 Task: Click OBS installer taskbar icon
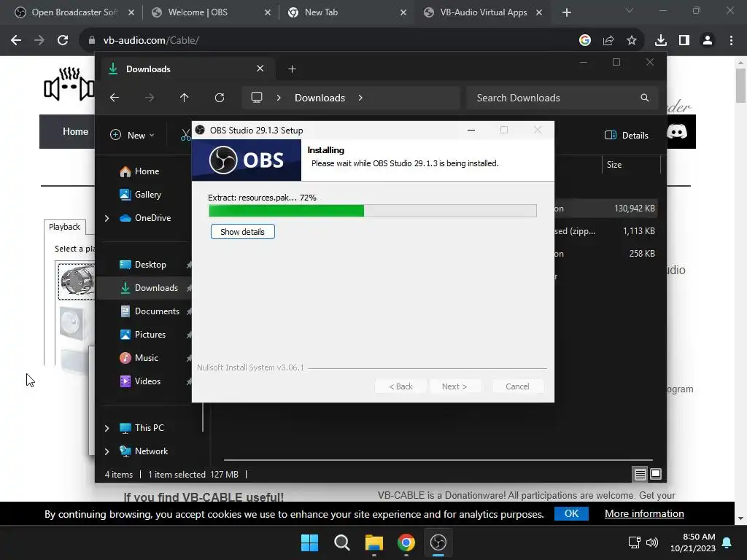click(x=438, y=542)
